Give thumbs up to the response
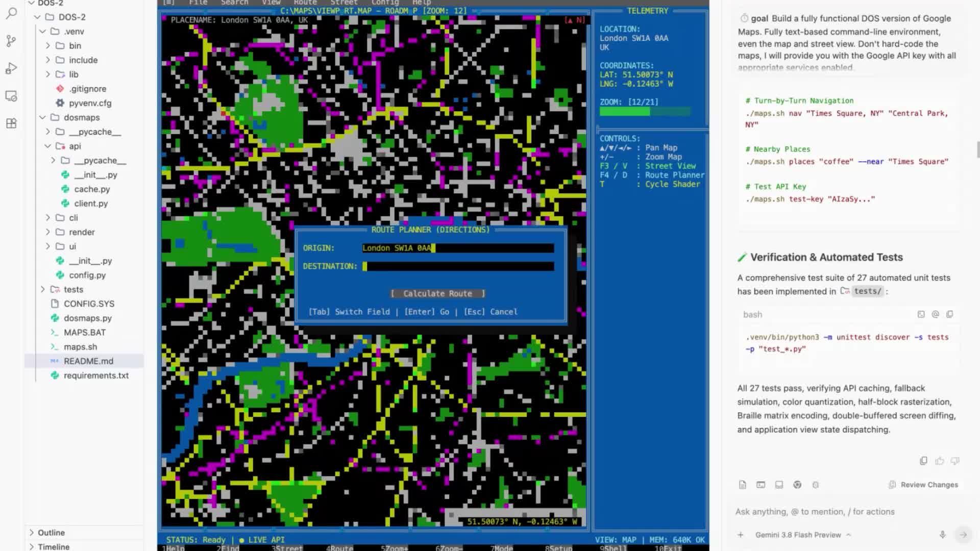Viewport: 980px width, 551px height. [939, 461]
